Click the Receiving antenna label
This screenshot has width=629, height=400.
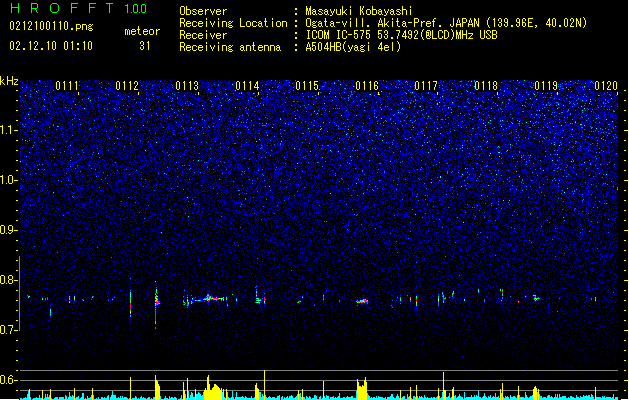pos(230,47)
